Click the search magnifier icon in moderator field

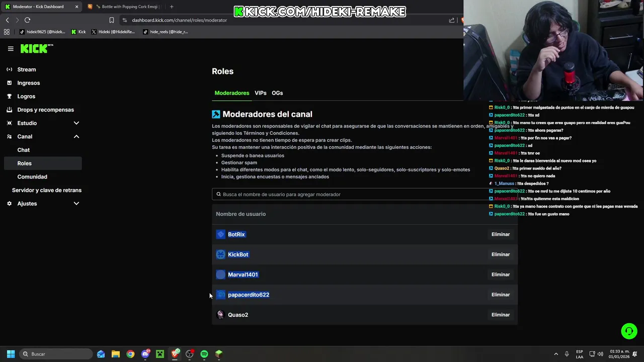[218, 194]
